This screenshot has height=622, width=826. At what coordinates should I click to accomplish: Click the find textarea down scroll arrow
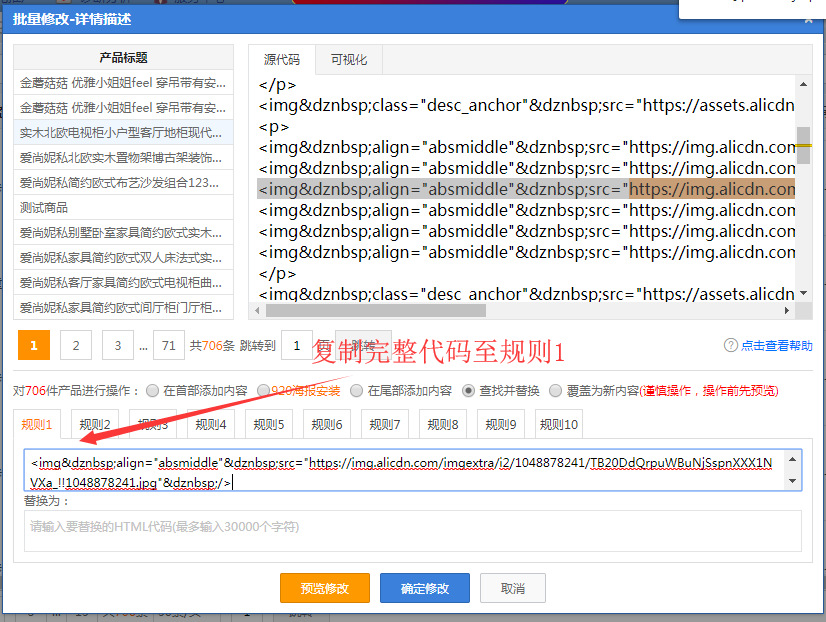click(x=793, y=481)
